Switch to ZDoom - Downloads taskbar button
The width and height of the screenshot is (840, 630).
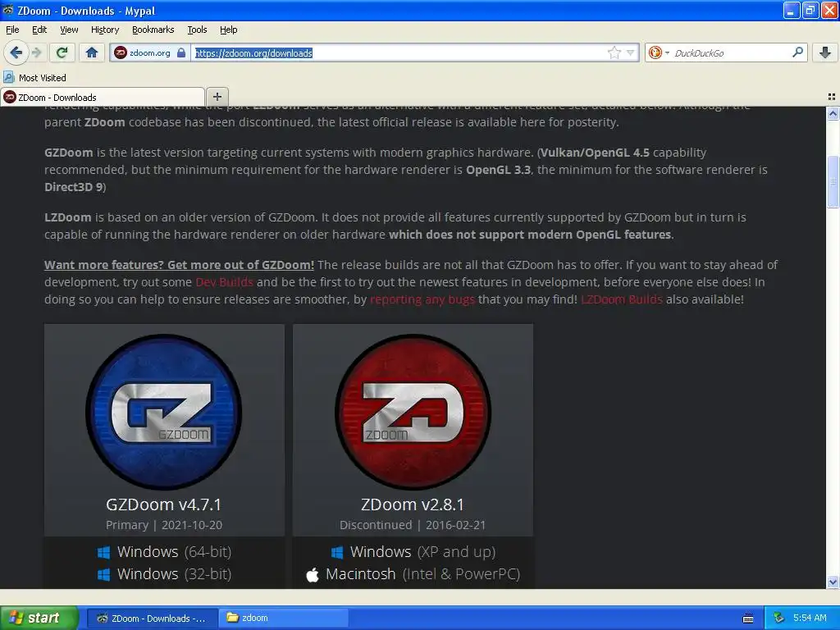152,619
